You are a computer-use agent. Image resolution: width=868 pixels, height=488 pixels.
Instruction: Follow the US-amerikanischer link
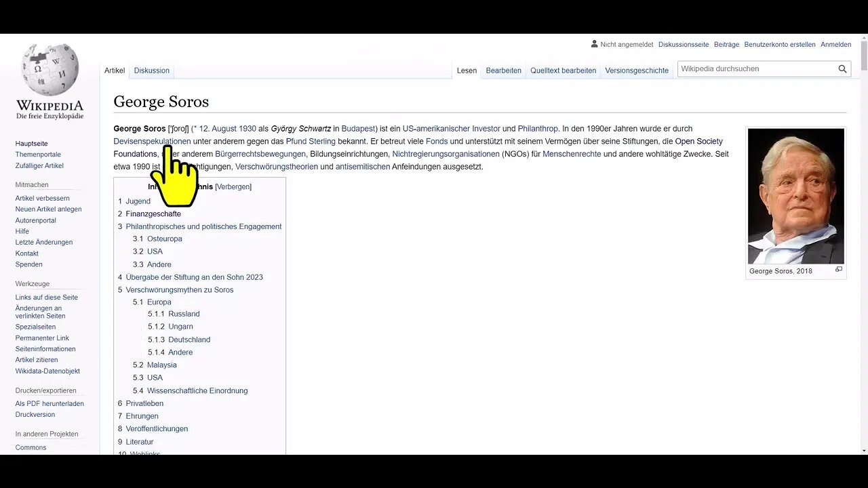436,128
